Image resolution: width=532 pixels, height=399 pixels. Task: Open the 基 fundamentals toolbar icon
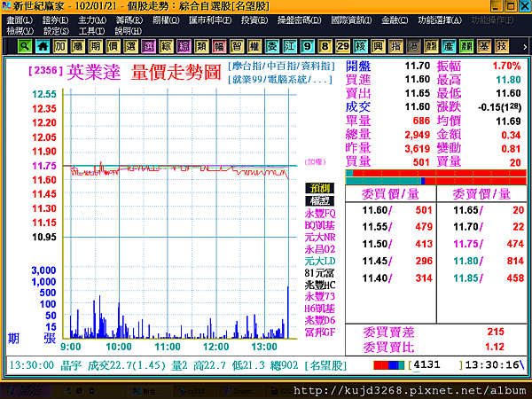tap(484, 46)
